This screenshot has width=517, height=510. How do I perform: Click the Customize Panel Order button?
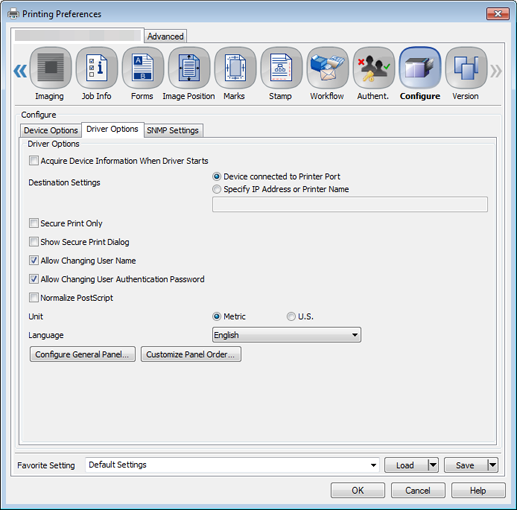pyautogui.click(x=191, y=354)
